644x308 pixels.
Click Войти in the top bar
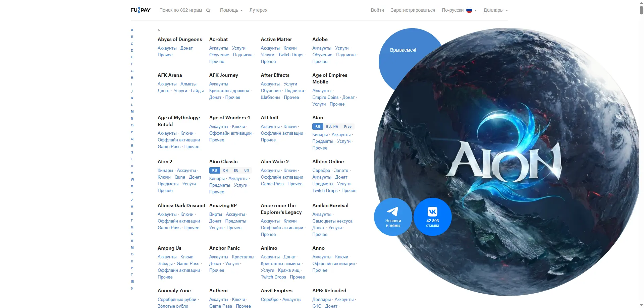click(x=377, y=10)
